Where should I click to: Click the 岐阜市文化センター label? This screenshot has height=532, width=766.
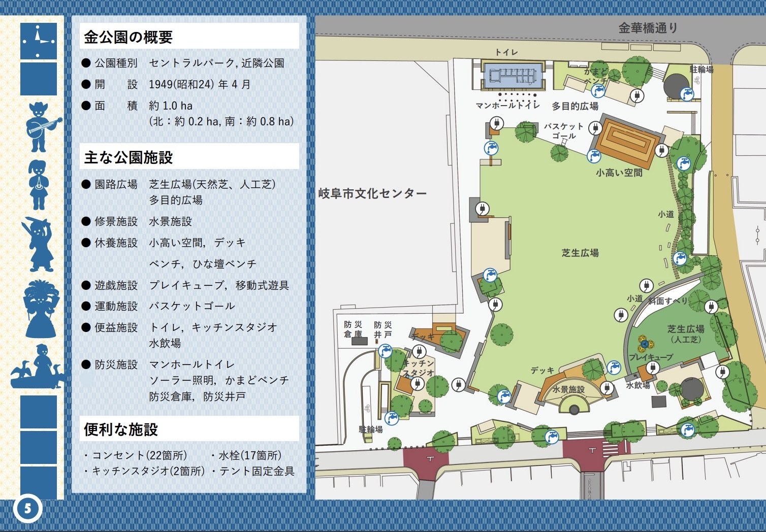coord(372,193)
